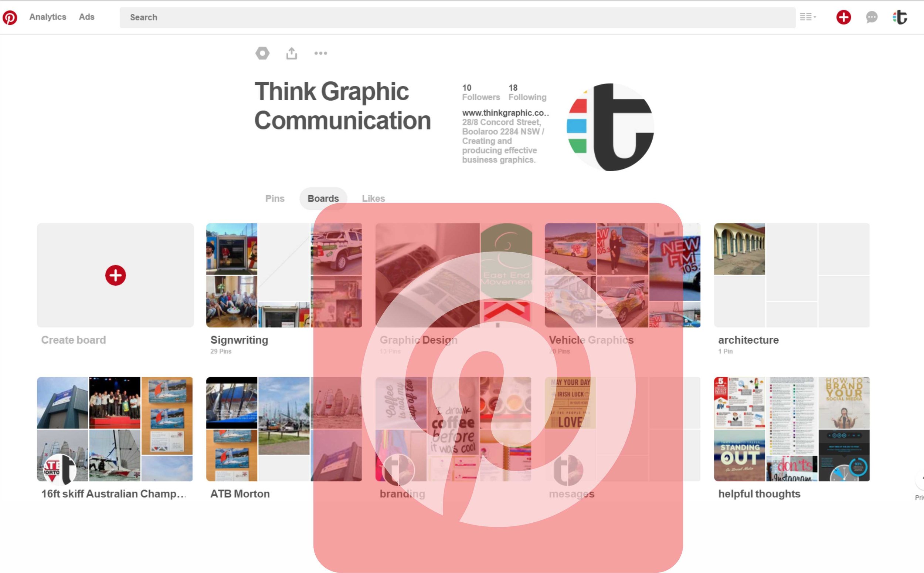The height and width of the screenshot is (573, 924).
Task: Open the 18 Following link
Action: point(527,92)
